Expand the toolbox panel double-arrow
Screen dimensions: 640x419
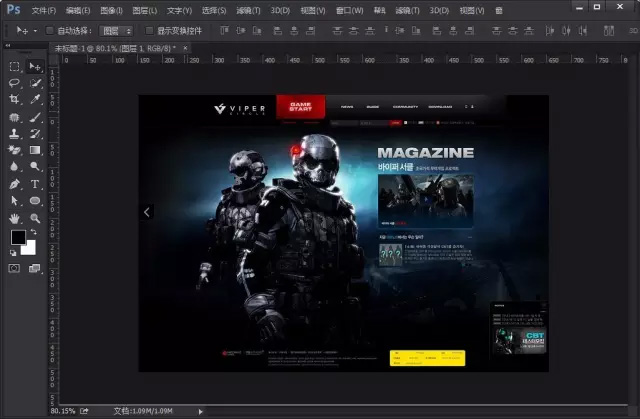click(x=7, y=46)
